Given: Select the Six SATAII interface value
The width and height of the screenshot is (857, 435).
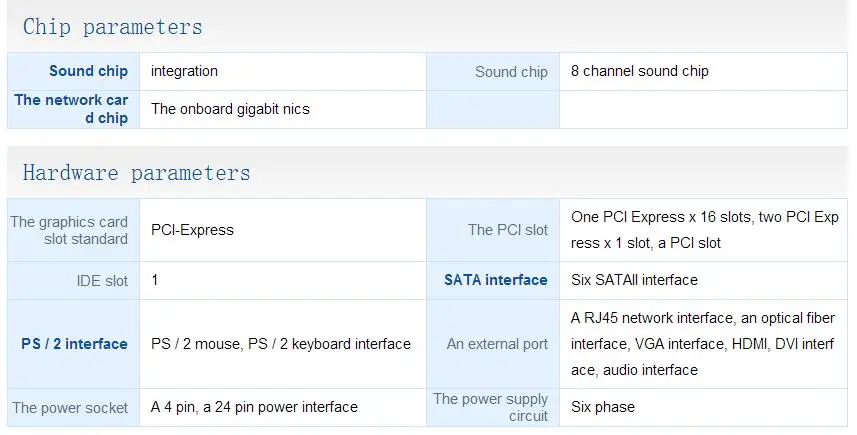Looking at the screenshot, I should (x=634, y=280).
